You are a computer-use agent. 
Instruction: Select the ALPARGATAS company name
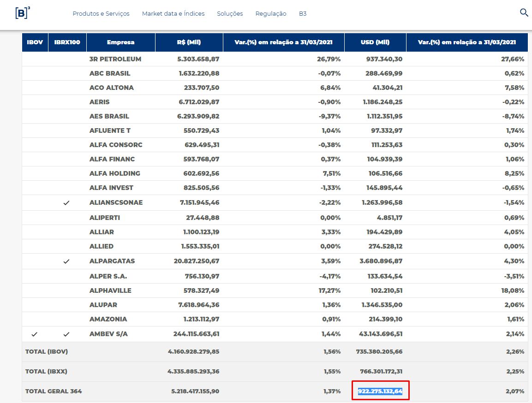[x=112, y=261]
